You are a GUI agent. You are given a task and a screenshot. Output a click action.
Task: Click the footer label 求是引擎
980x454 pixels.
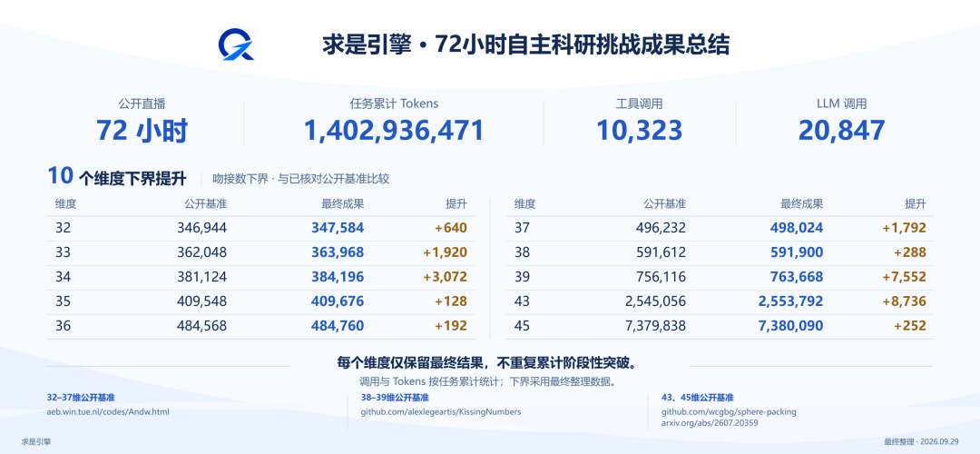click(35, 441)
